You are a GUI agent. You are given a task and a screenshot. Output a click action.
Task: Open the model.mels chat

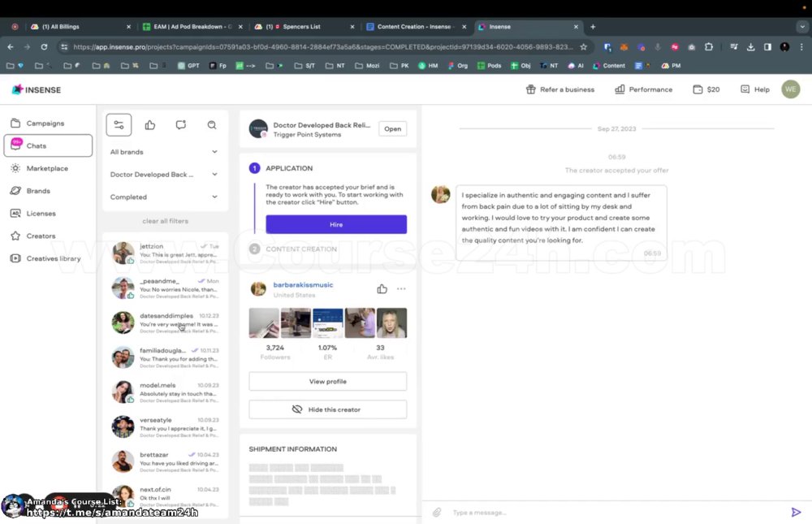click(166, 392)
